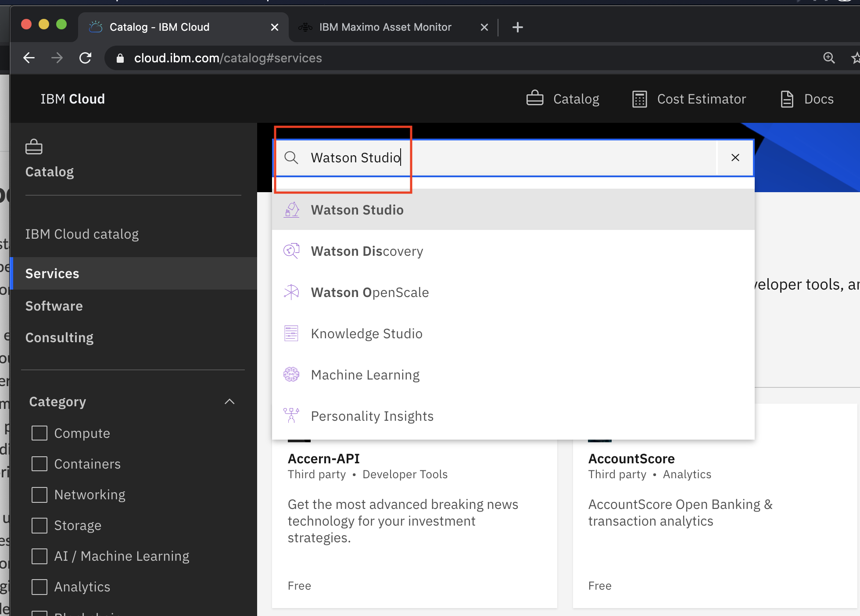Screen dimensions: 860x616
Task: Click the Machine Learning brain icon
Action: point(291,375)
